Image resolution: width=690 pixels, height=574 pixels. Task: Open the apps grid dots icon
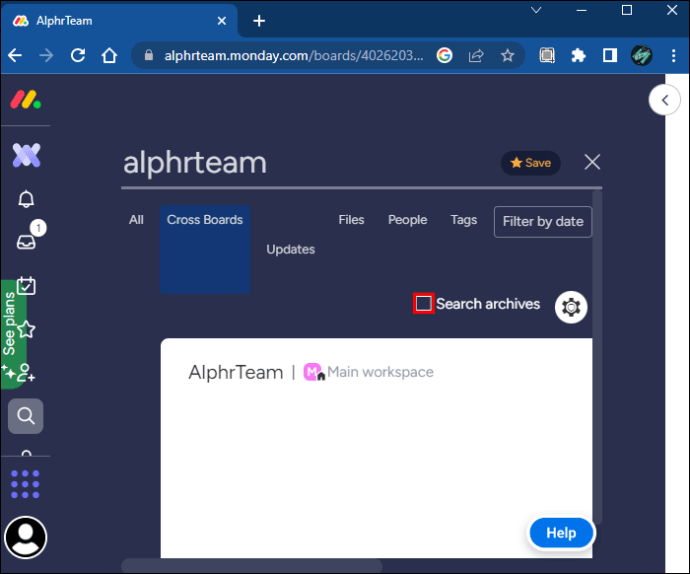coord(25,484)
